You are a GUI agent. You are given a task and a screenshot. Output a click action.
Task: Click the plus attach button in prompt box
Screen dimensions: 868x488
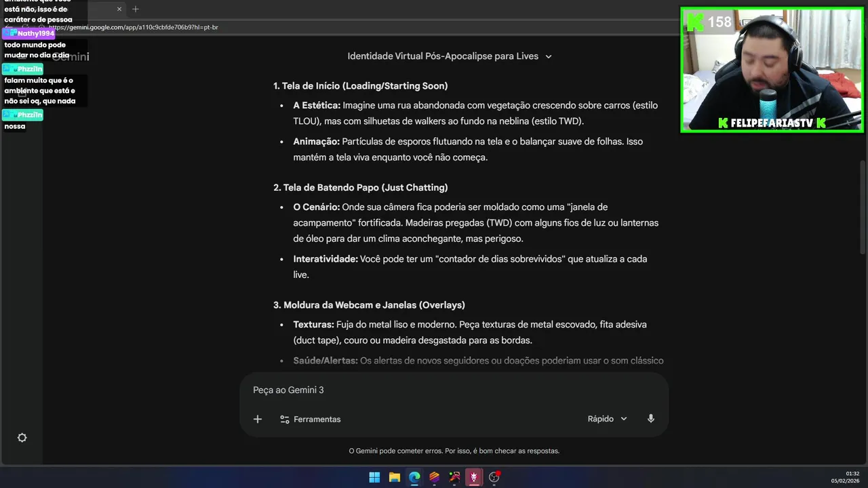coord(257,419)
